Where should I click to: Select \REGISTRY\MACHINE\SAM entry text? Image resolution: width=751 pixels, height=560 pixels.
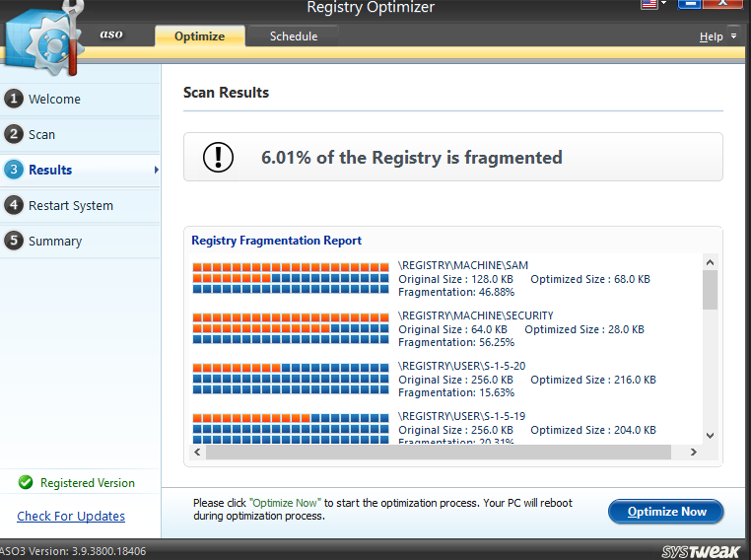pyautogui.click(x=463, y=265)
